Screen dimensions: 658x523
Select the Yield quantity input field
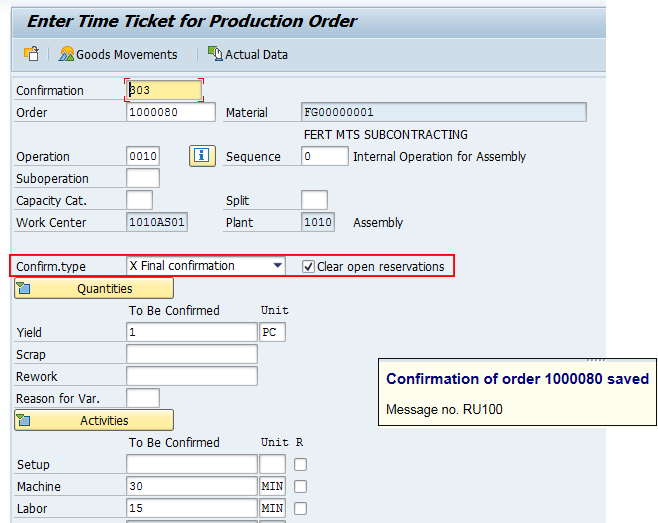[x=191, y=332]
